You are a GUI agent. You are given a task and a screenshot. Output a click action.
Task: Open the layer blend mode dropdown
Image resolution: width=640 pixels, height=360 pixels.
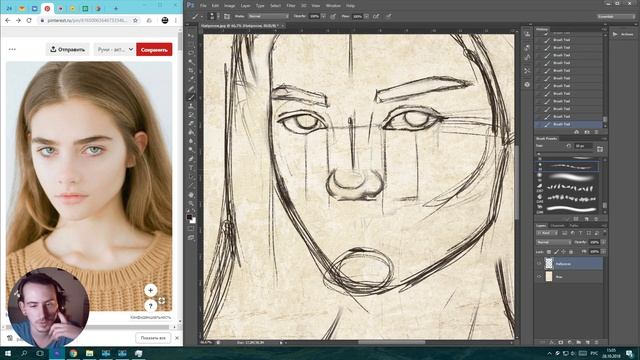553,242
